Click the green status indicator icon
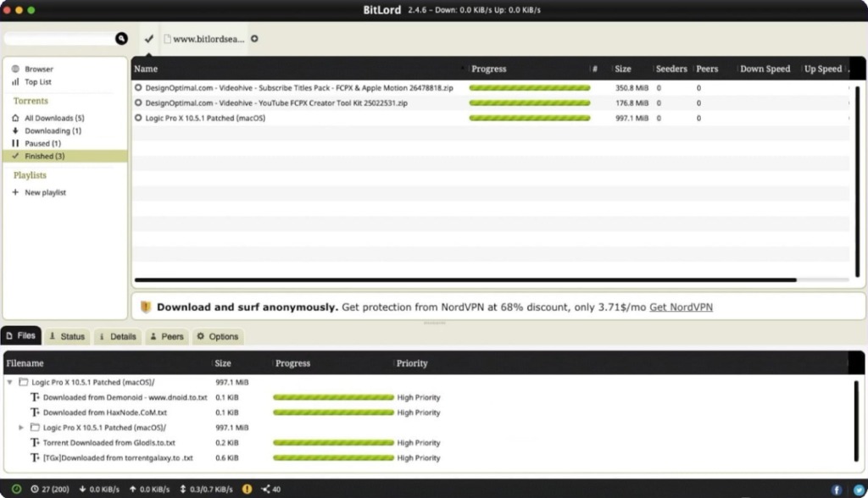Viewport: 868px width, 498px height. (17, 490)
